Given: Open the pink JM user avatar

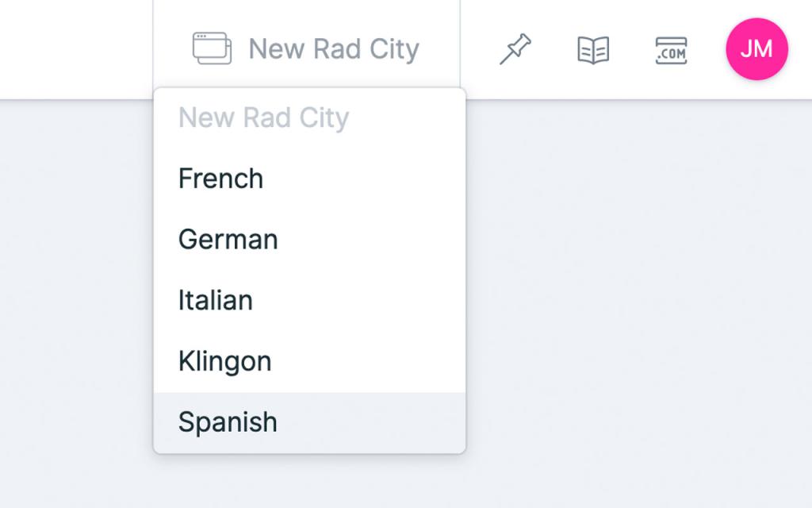Looking at the screenshot, I should click(x=756, y=49).
